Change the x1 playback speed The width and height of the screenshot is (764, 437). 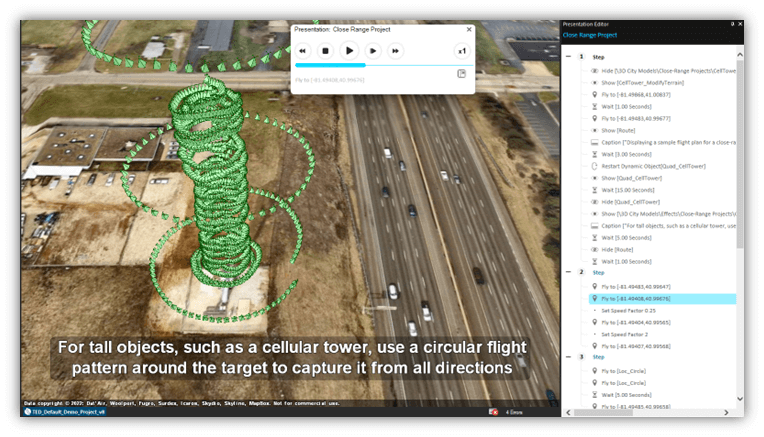pyautogui.click(x=461, y=51)
